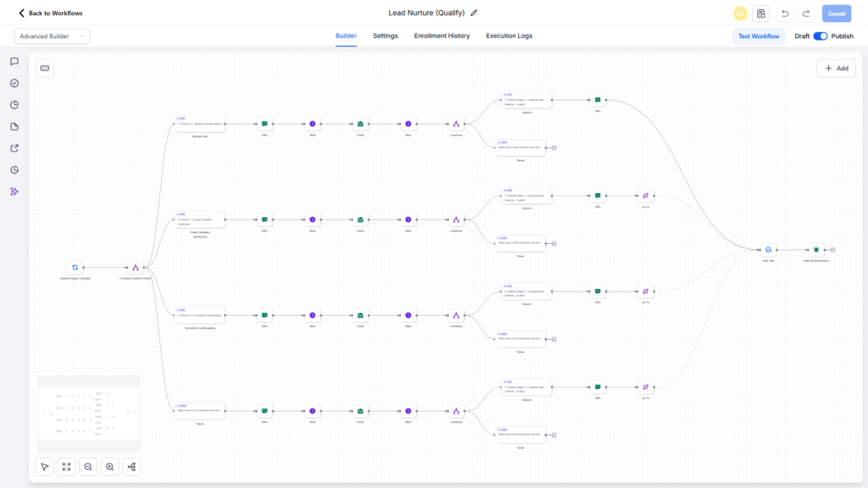The width and height of the screenshot is (868, 488).
Task: Click the zoom in magnifier icon
Action: [x=110, y=467]
